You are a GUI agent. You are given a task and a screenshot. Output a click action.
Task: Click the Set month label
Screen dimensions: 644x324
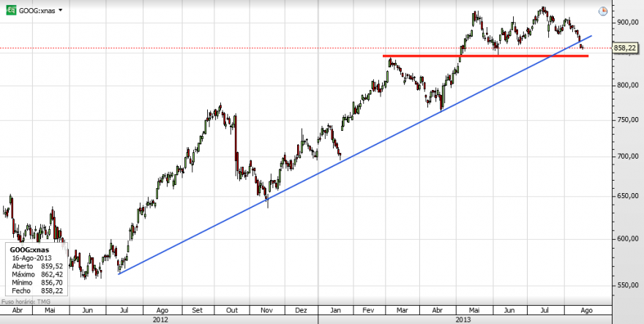(x=198, y=310)
